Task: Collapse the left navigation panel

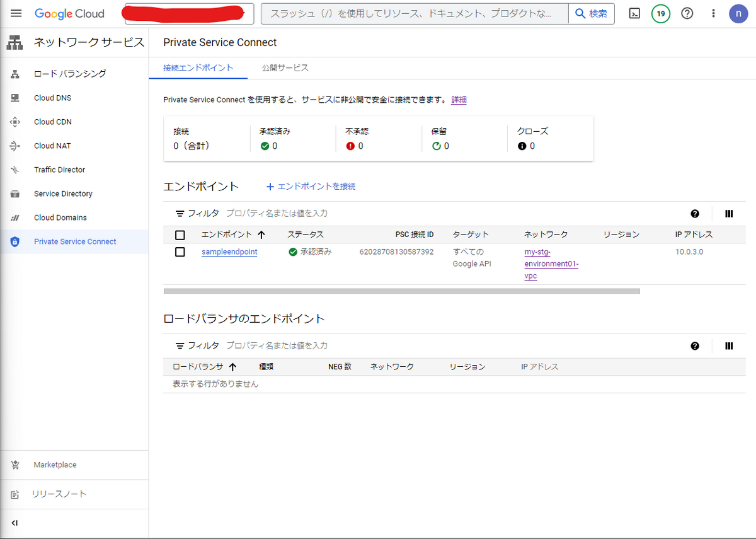Action: pos(14,523)
